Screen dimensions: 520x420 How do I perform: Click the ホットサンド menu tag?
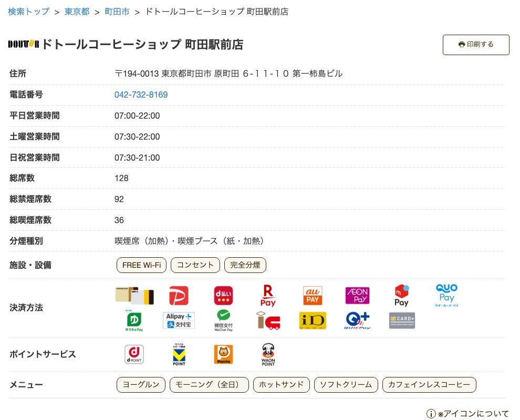(x=282, y=385)
